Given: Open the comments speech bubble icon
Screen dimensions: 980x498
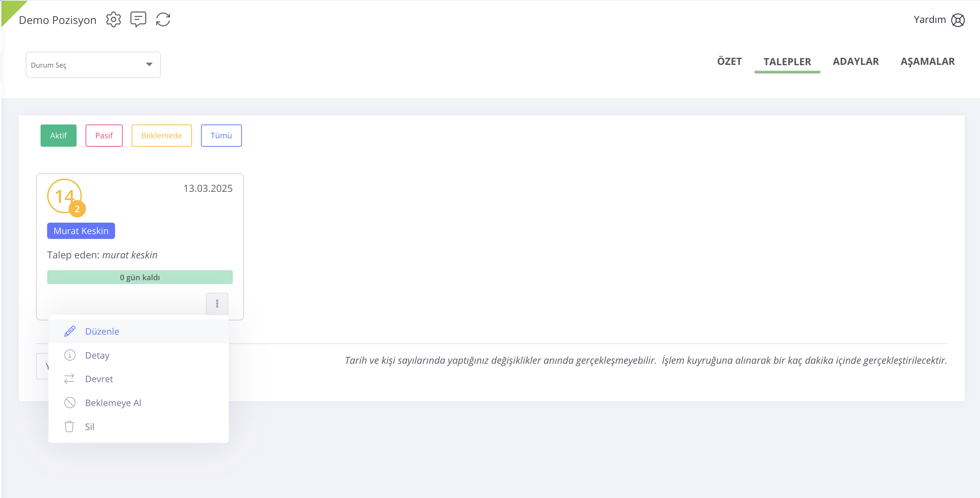Looking at the screenshot, I should (138, 19).
